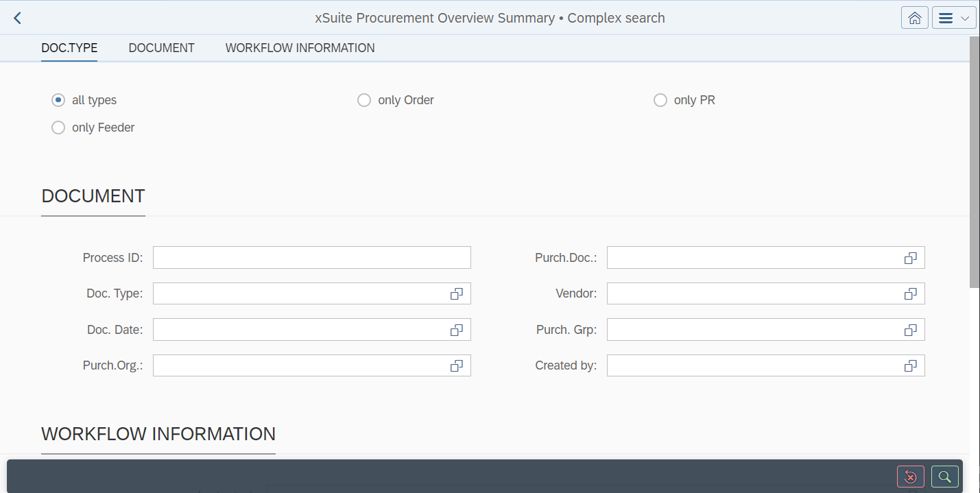Open value help for Purch.Org. field
The height and width of the screenshot is (493, 980).
point(456,365)
